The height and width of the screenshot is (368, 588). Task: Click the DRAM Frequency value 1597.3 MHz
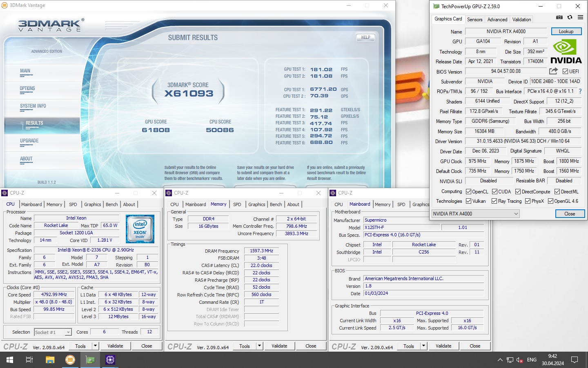pos(261,251)
